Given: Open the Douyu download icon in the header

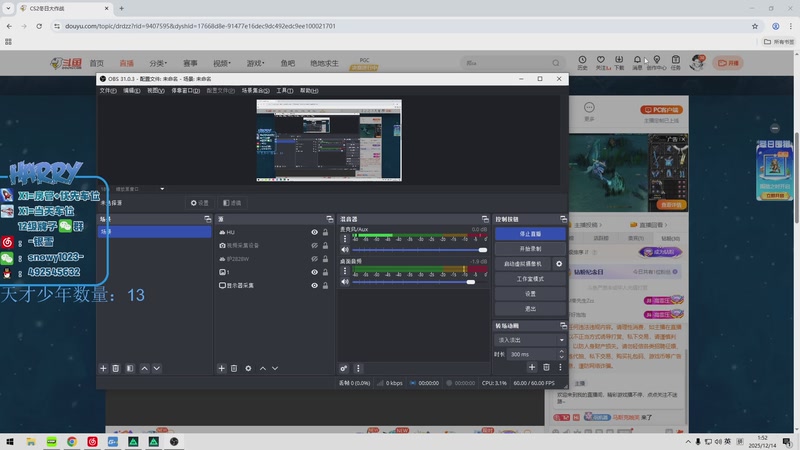Looking at the screenshot, I should pyautogui.click(x=619, y=62).
